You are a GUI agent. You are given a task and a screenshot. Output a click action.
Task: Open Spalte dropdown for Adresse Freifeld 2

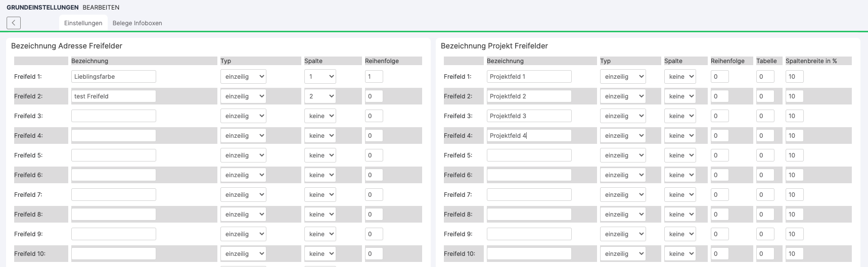coord(320,96)
